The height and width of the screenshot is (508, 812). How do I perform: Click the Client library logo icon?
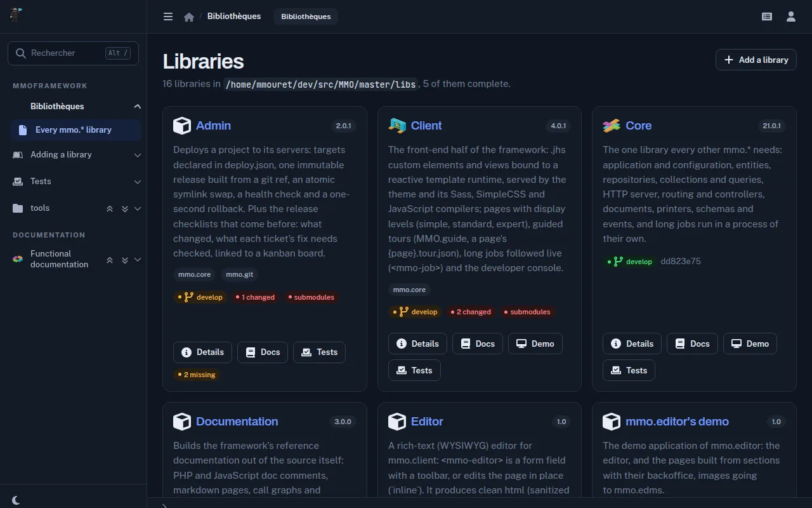[397, 126]
